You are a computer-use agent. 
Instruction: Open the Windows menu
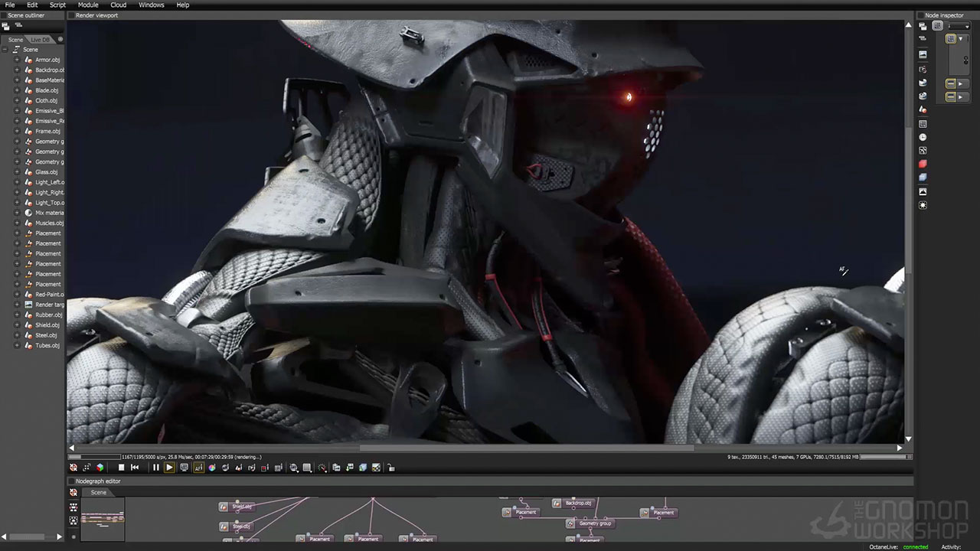152,5
